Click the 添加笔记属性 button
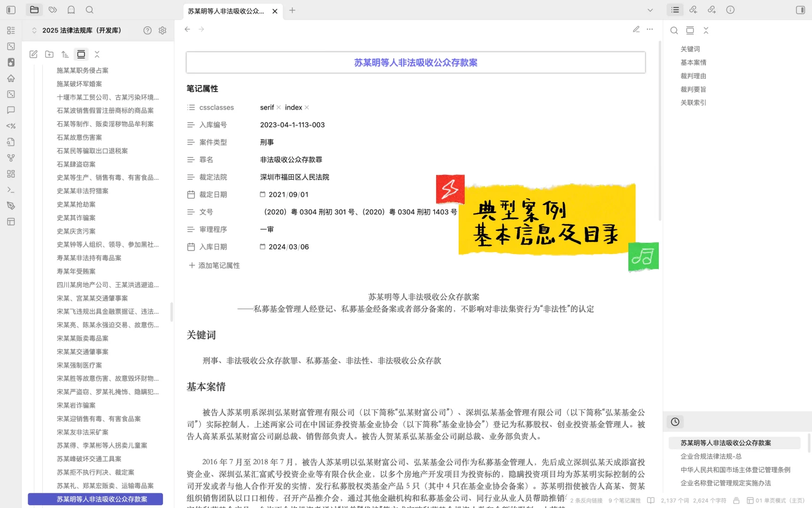The image size is (812, 508). [214, 265]
